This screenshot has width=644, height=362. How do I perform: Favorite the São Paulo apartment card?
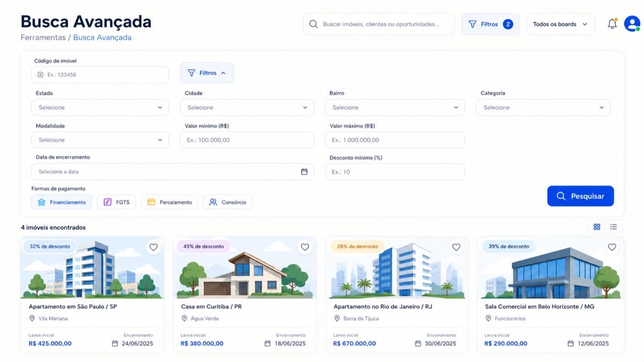tap(153, 247)
